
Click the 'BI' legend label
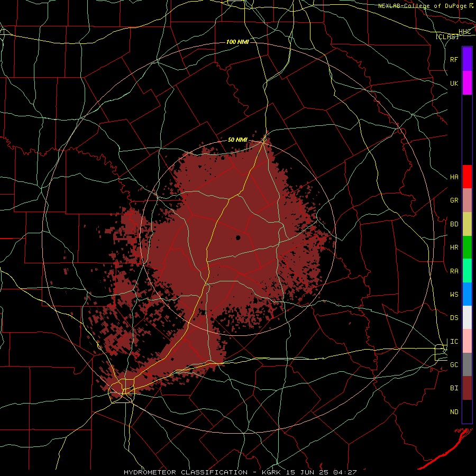click(454, 388)
